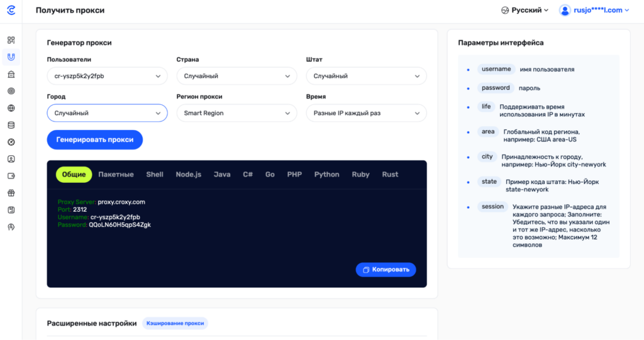Switch to the Rust tab
The height and width of the screenshot is (340, 644).
[390, 175]
